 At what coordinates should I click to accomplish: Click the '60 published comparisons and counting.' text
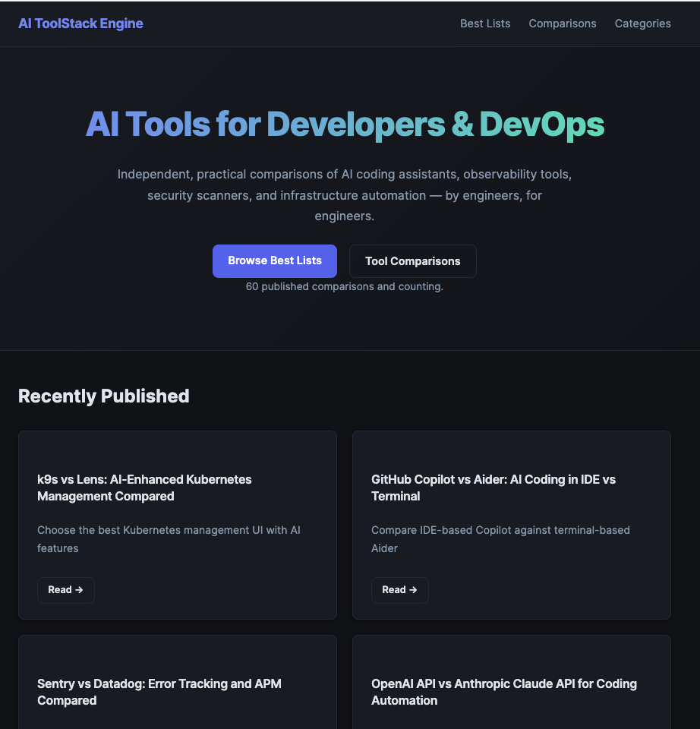point(345,286)
